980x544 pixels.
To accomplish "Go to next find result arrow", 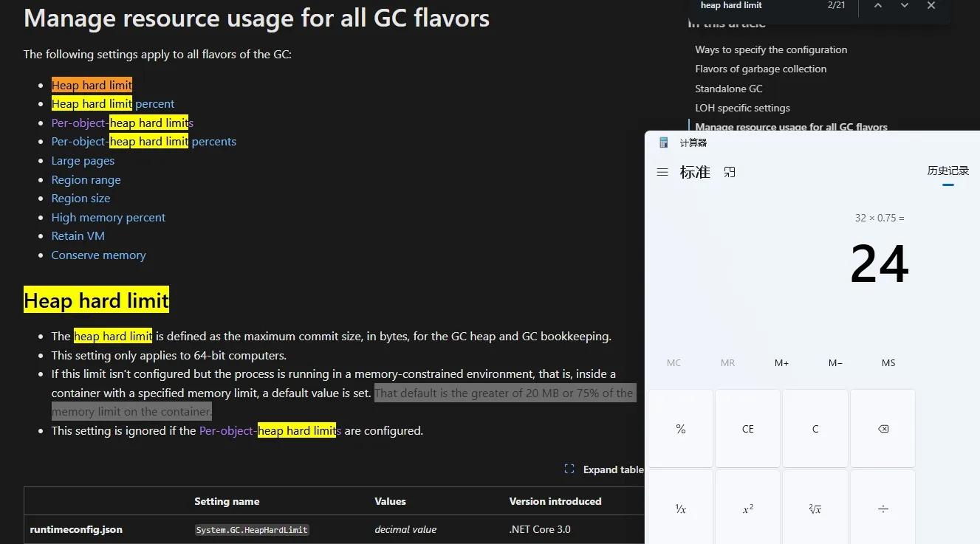I will point(905,5).
